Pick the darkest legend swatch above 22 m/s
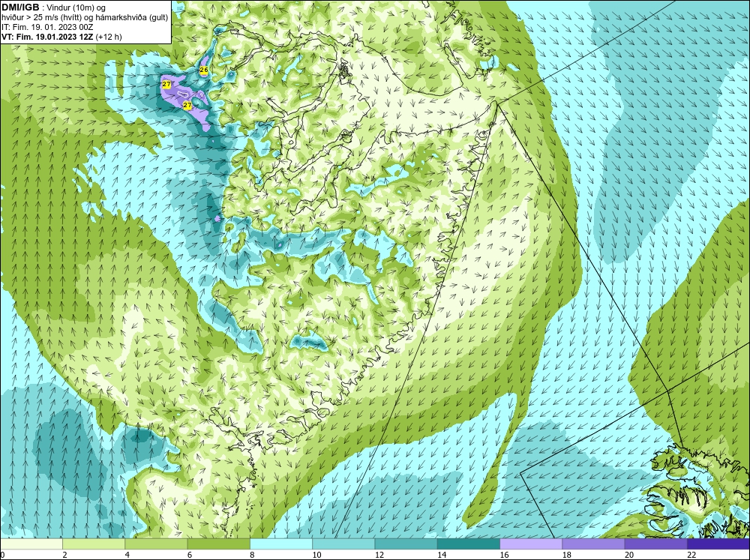 pyautogui.click(x=718, y=544)
